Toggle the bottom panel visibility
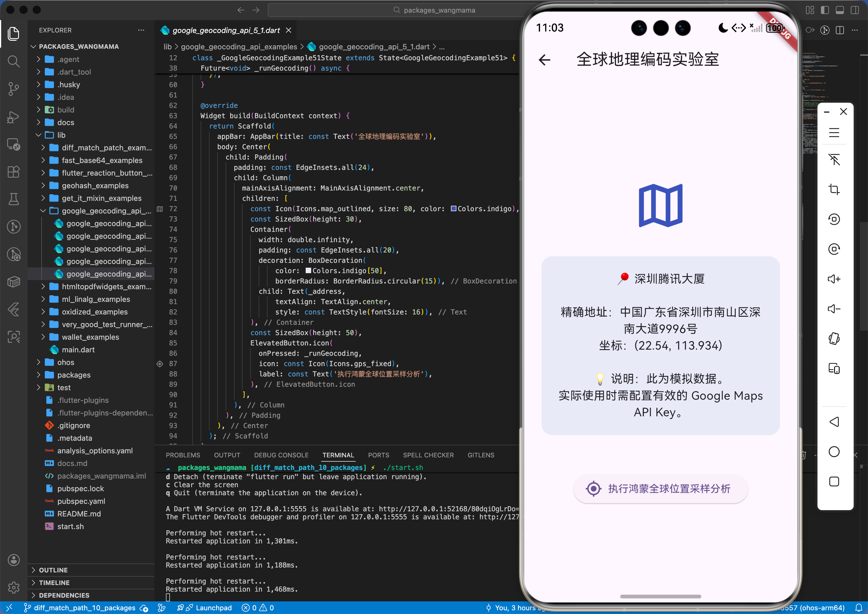Viewport: 868px width, 614px height. (839, 10)
